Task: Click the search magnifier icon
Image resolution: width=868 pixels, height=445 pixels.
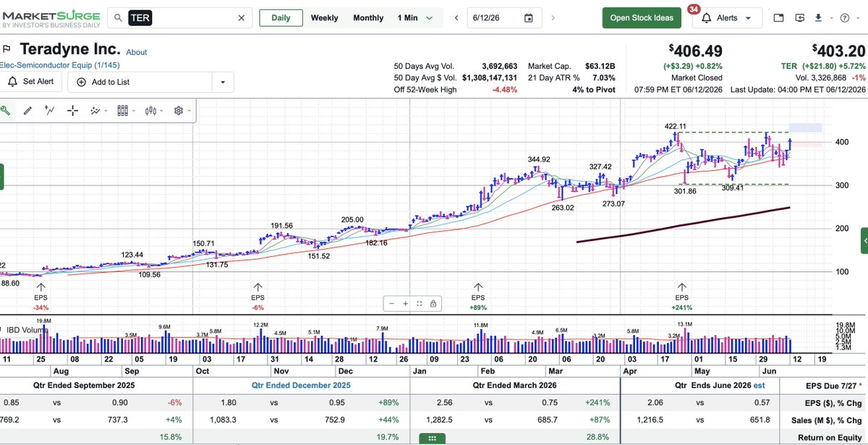Action: point(117,18)
